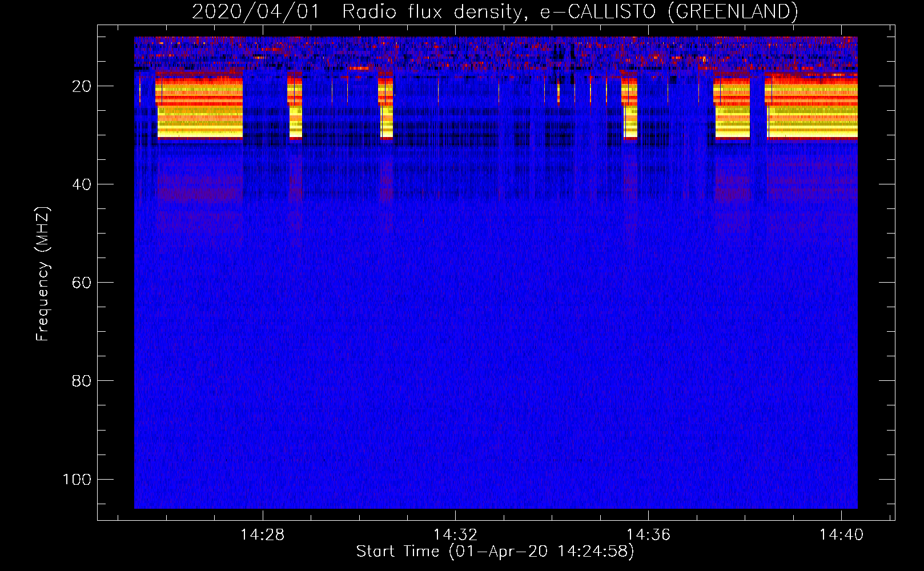Click the frequency tick label '80'
This screenshot has width=924, height=571.
(82, 381)
